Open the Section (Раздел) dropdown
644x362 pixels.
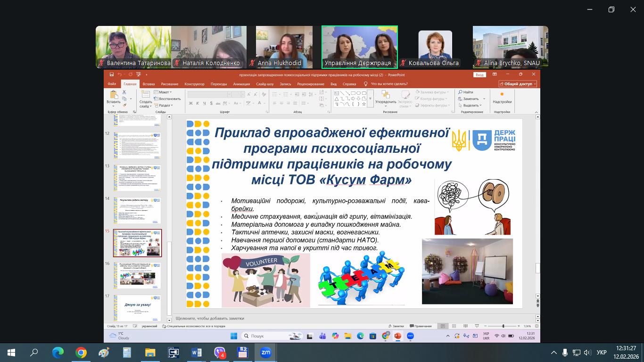(165, 106)
